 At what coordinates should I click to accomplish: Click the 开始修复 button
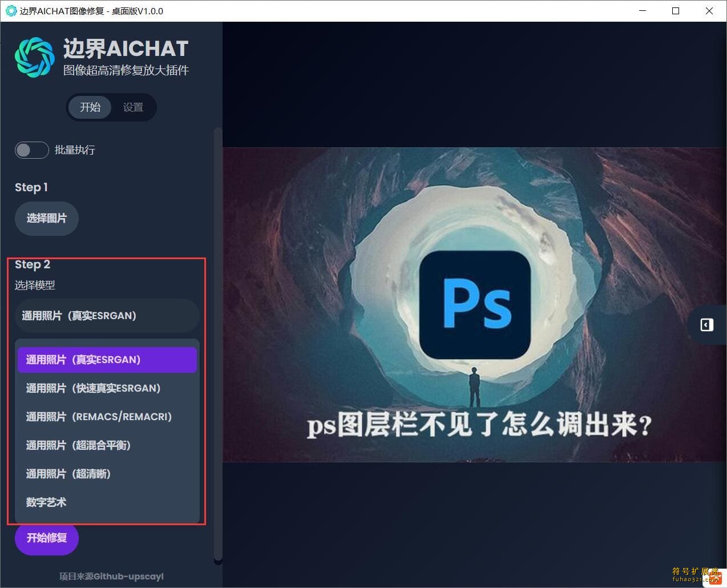tap(47, 538)
